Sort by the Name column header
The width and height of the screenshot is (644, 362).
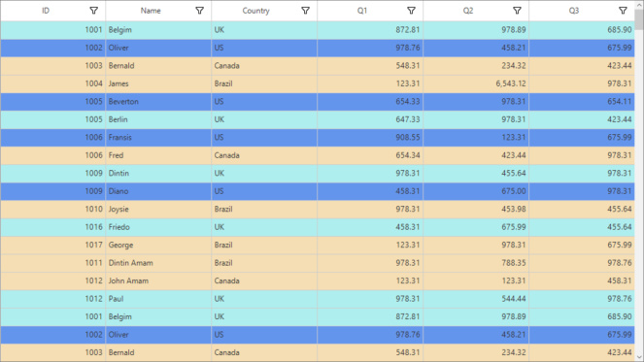tap(151, 11)
